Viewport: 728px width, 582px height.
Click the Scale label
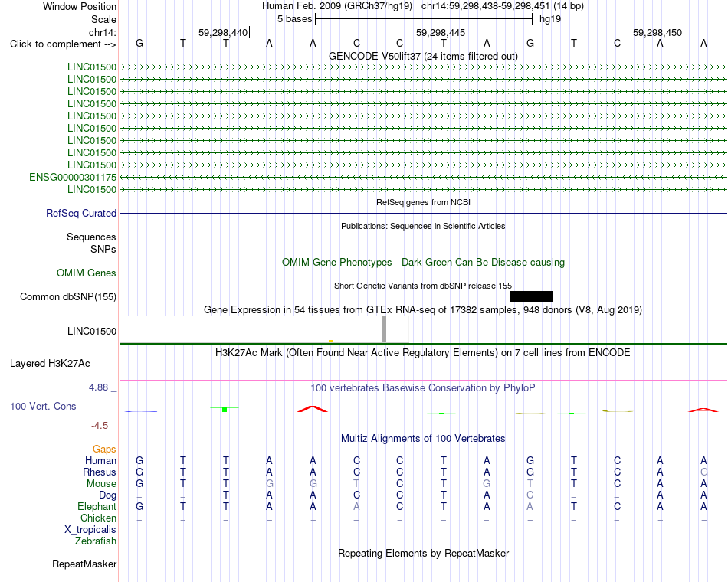coord(103,19)
